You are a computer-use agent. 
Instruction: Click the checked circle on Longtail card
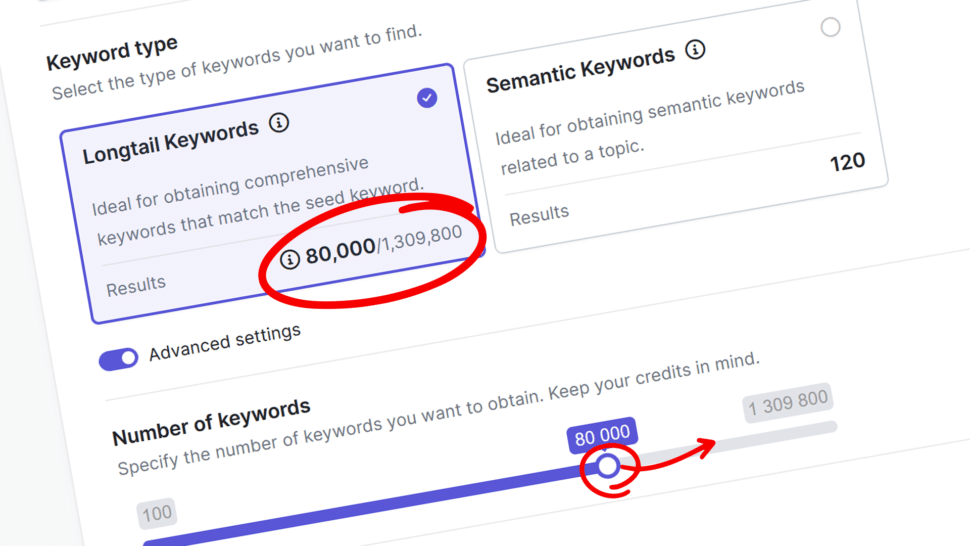click(x=427, y=98)
